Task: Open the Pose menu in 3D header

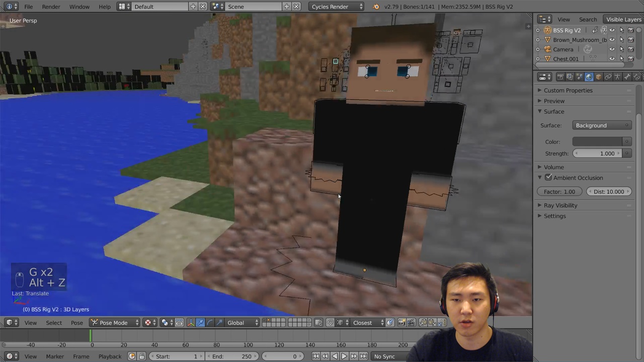Action: click(77, 323)
